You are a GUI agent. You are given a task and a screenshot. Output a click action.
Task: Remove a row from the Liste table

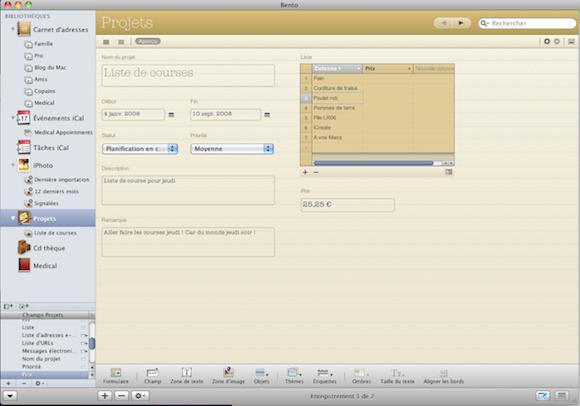click(x=316, y=172)
